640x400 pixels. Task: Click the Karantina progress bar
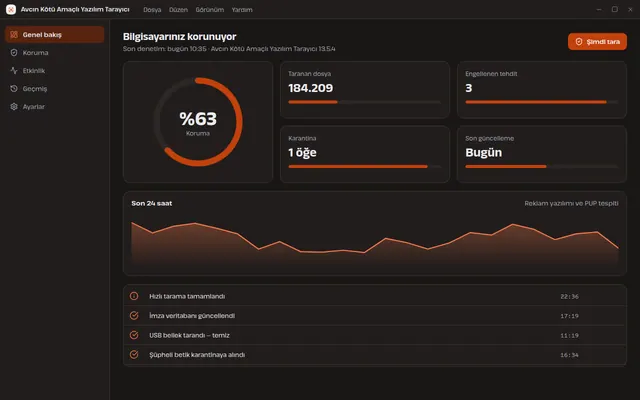click(x=364, y=167)
